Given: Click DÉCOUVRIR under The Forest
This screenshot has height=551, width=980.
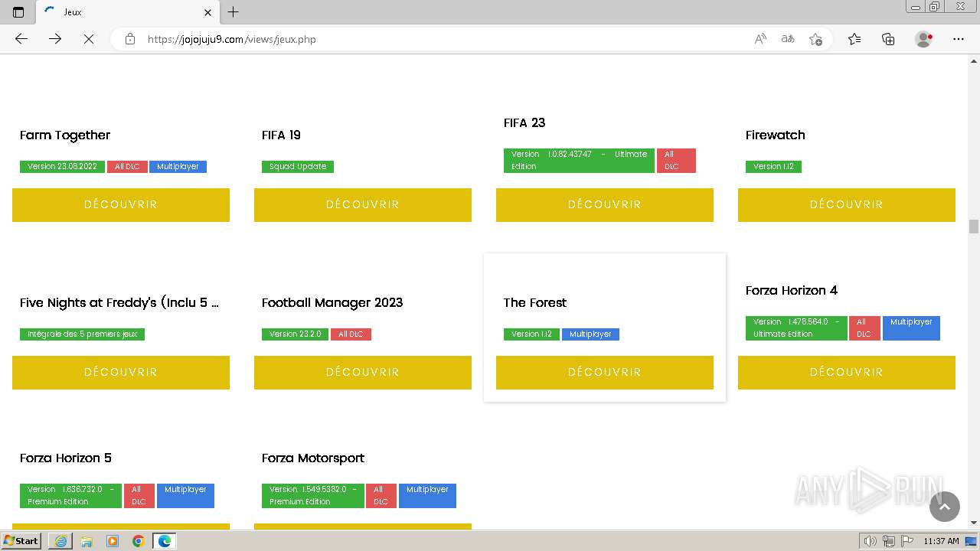Looking at the screenshot, I should pyautogui.click(x=605, y=373).
